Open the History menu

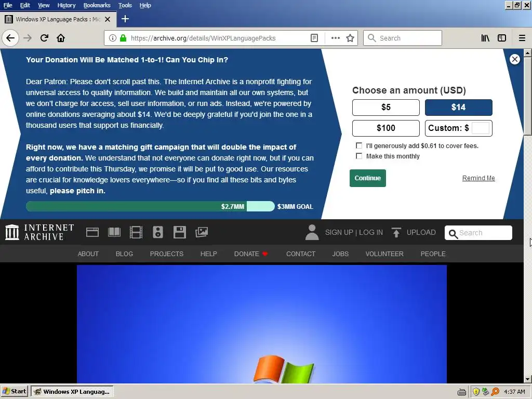coord(66,5)
